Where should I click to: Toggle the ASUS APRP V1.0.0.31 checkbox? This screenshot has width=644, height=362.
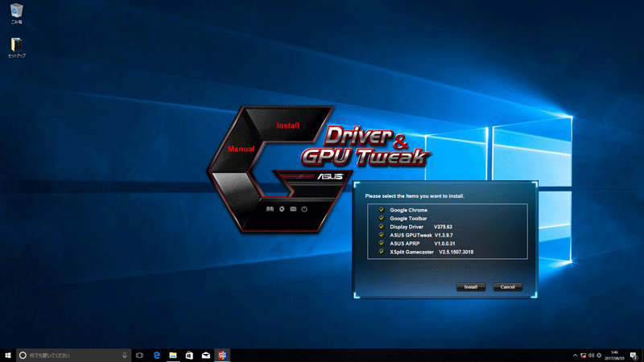[381, 244]
